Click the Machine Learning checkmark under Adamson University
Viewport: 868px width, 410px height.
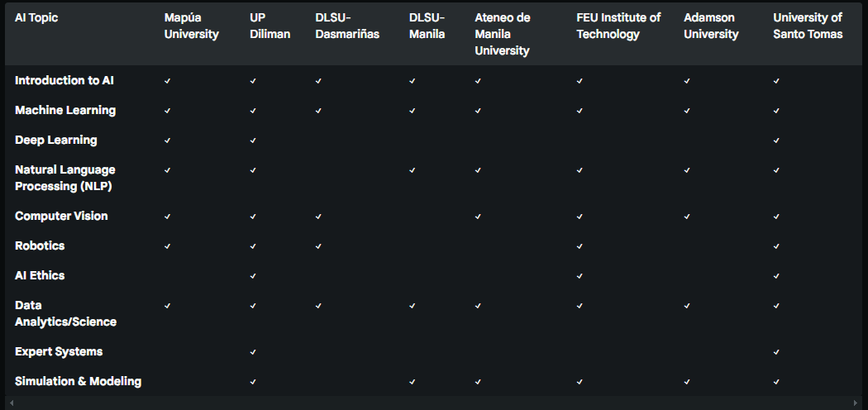(686, 111)
